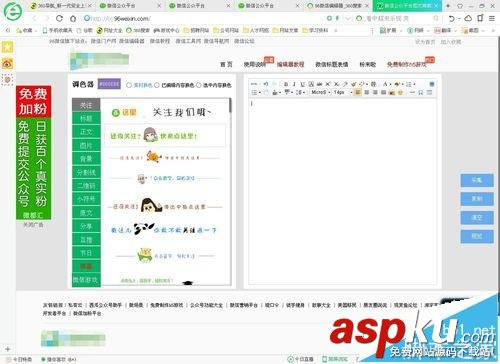Click the browser search input field
Image resolution: width=500 pixels, height=364 pixels.
pyautogui.click(x=398, y=18)
